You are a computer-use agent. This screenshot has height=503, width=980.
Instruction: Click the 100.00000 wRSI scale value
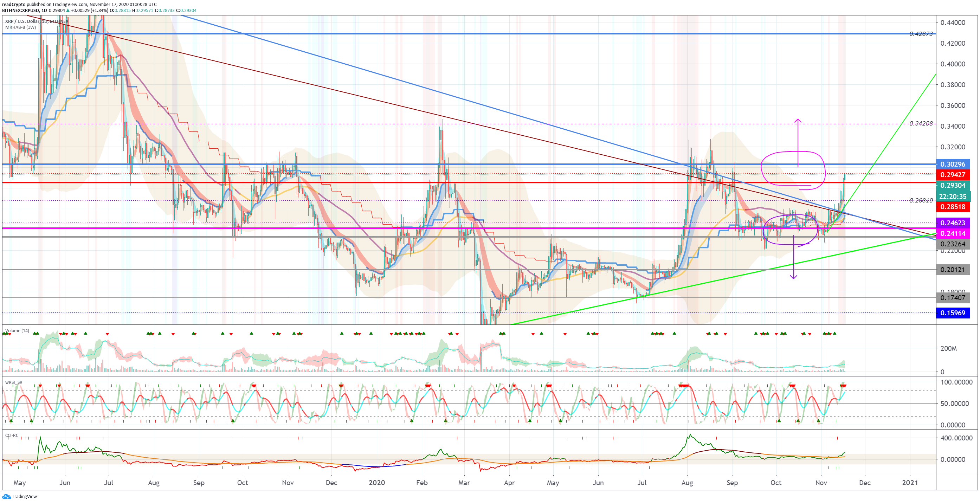(x=956, y=382)
